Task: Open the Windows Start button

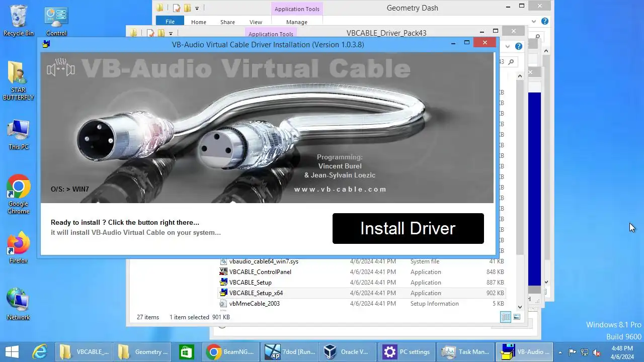Action: click(x=12, y=352)
